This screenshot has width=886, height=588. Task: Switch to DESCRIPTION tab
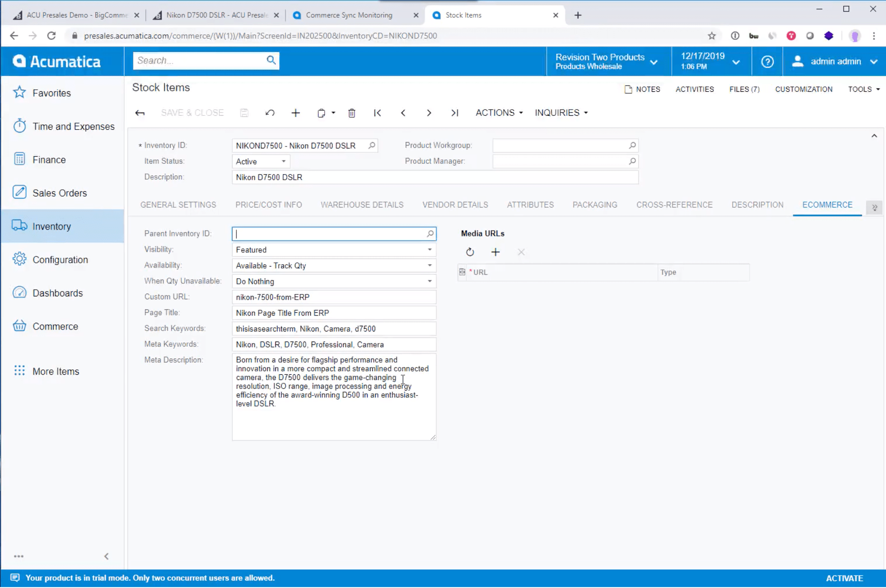pyautogui.click(x=757, y=205)
